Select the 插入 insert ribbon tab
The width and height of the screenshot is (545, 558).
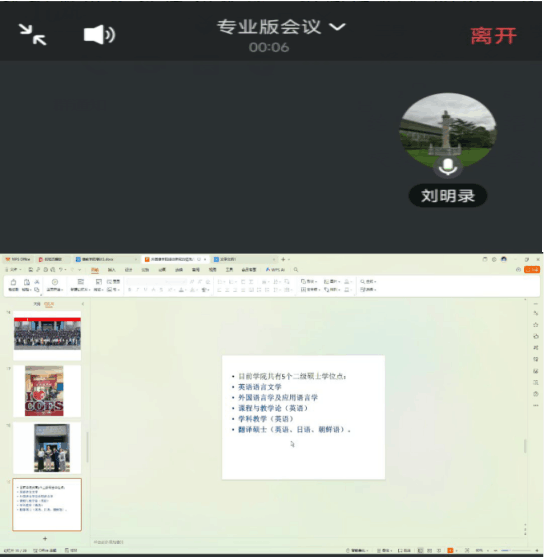112,270
